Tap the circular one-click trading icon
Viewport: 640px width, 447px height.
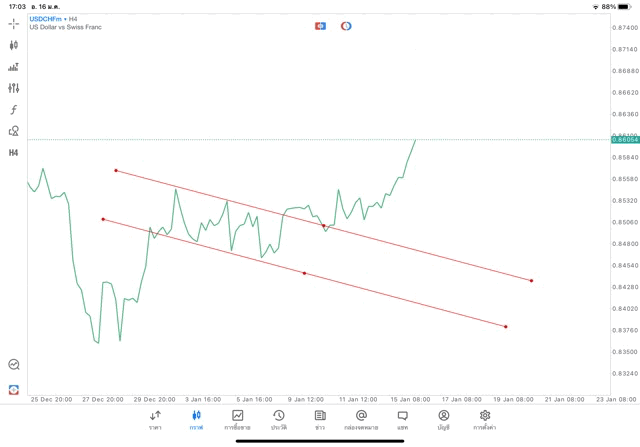346,26
